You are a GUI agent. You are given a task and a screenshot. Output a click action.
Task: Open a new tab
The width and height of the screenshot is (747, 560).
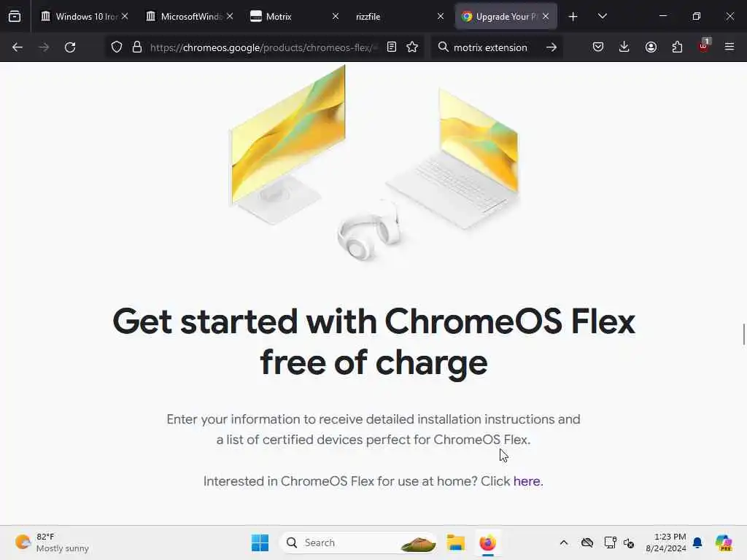[x=573, y=17]
